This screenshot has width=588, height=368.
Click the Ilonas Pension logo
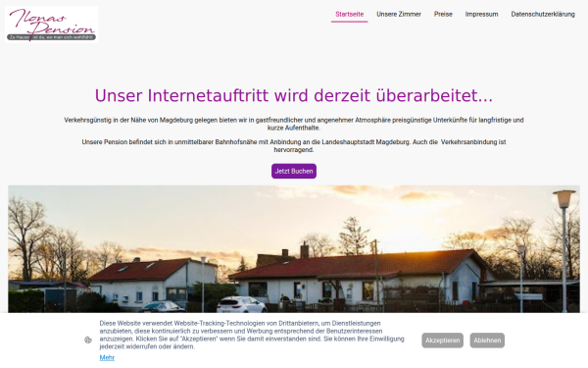51,24
